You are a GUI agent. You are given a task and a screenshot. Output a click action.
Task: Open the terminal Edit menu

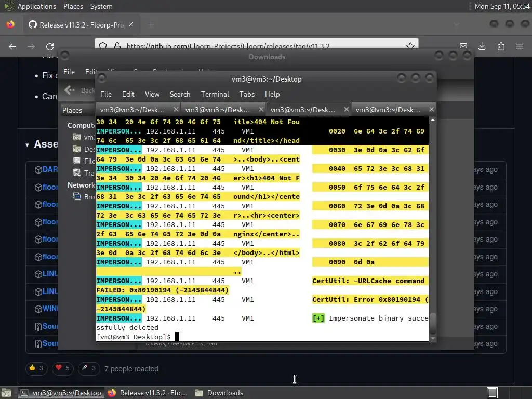128,95
